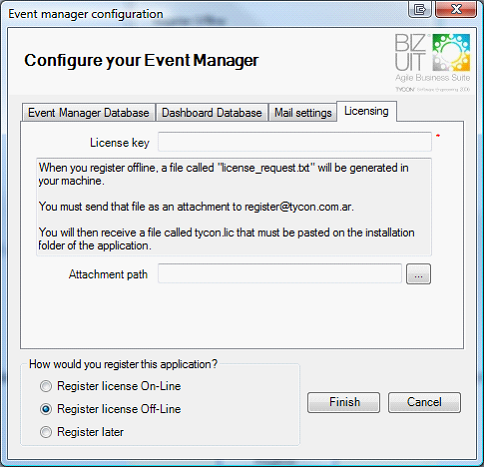Click the License key label

click(x=120, y=143)
